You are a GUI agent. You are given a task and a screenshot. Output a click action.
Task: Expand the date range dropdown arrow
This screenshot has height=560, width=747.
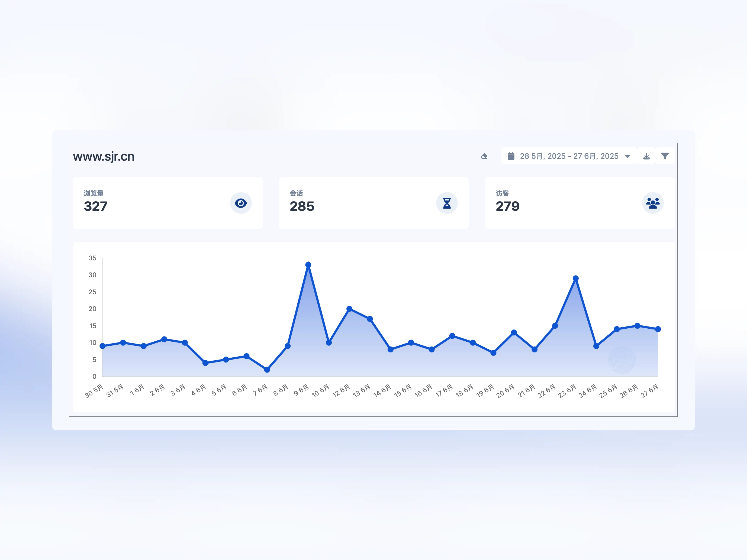(627, 156)
